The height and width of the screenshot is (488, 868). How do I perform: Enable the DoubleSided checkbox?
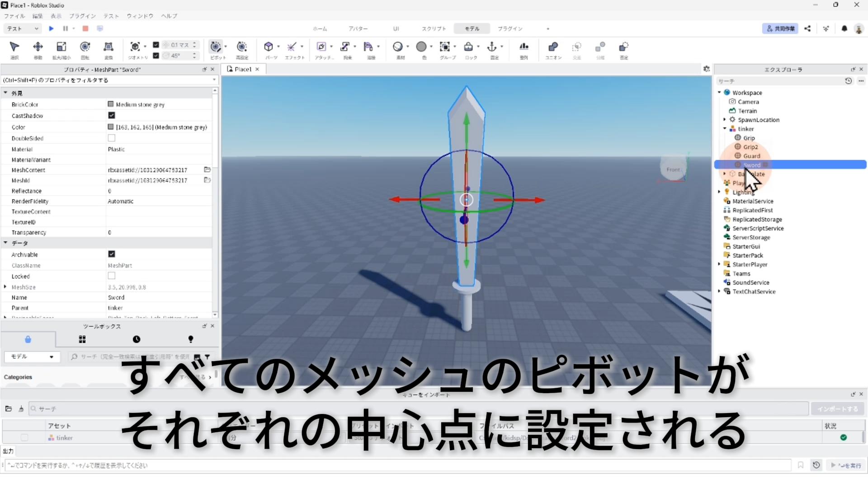pos(112,138)
